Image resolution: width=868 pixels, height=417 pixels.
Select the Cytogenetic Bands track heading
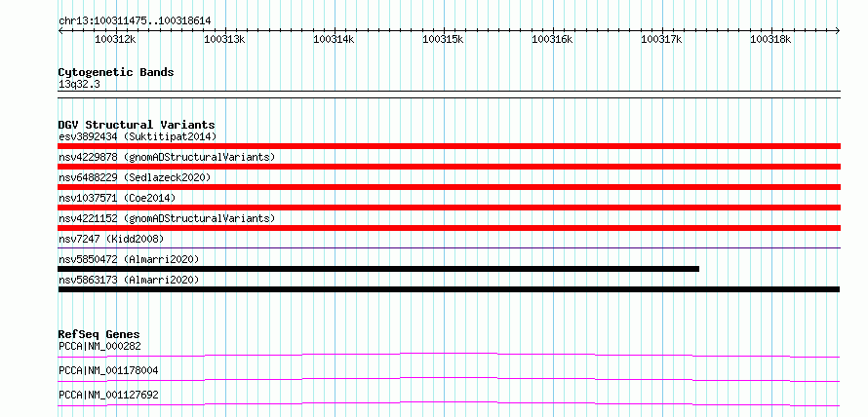pyautogui.click(x=116, y=72)
